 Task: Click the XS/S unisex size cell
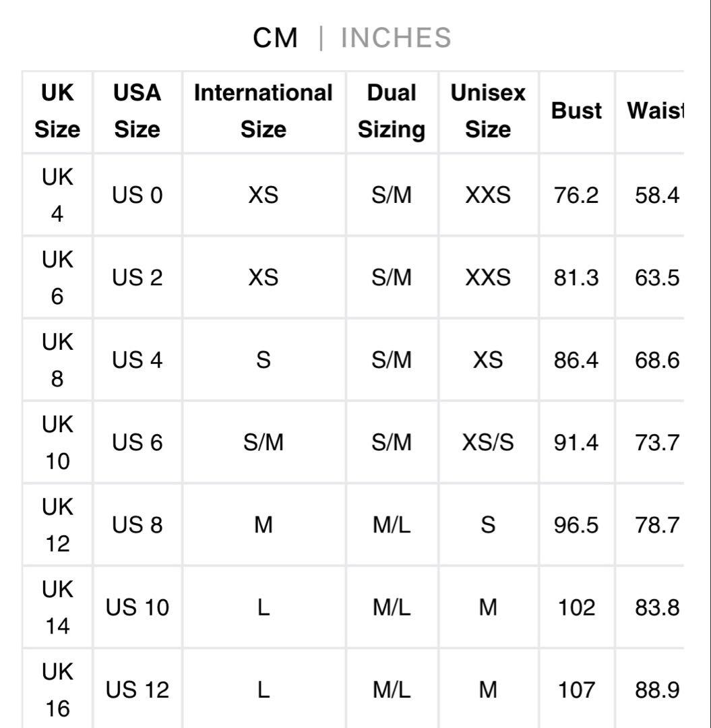488,442
